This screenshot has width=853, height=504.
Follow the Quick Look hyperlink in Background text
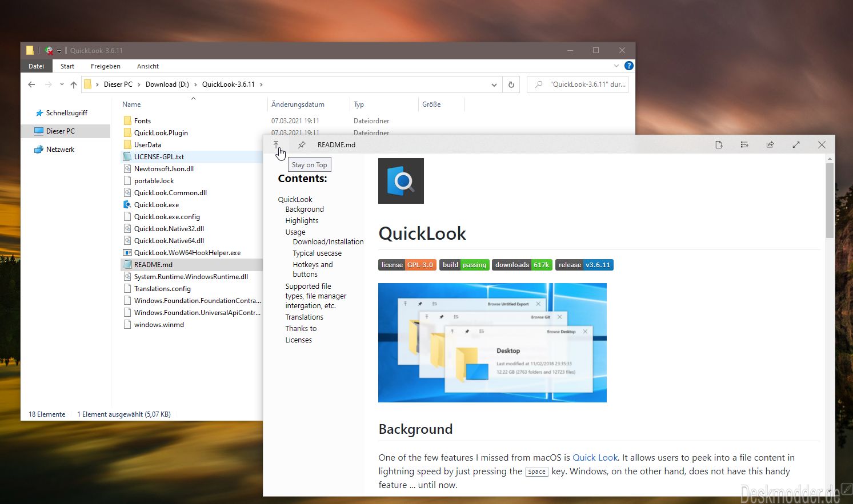[x=595, y=458]
